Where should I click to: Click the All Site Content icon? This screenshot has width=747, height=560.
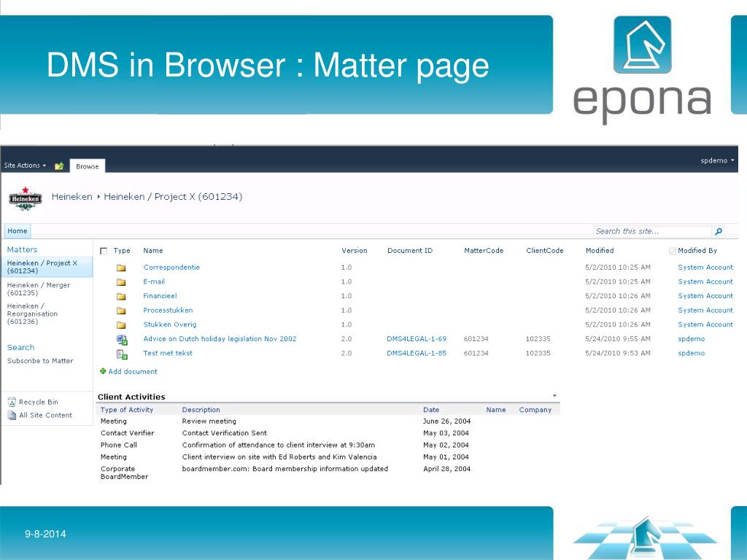point(12,415)
